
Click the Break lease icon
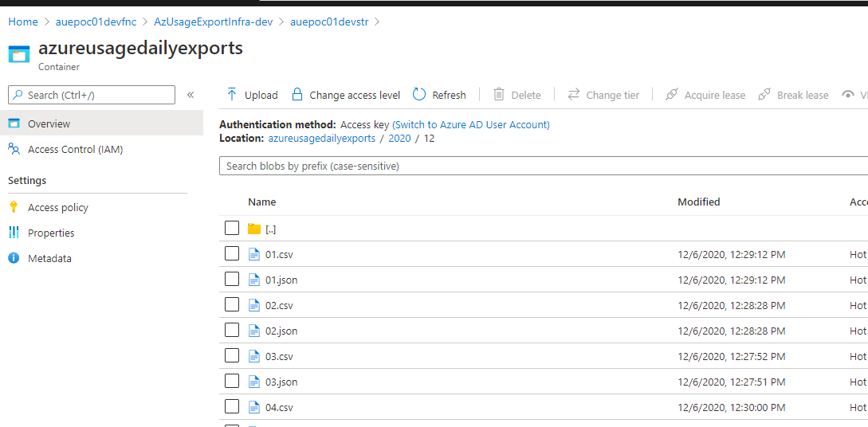pos(764,95)
